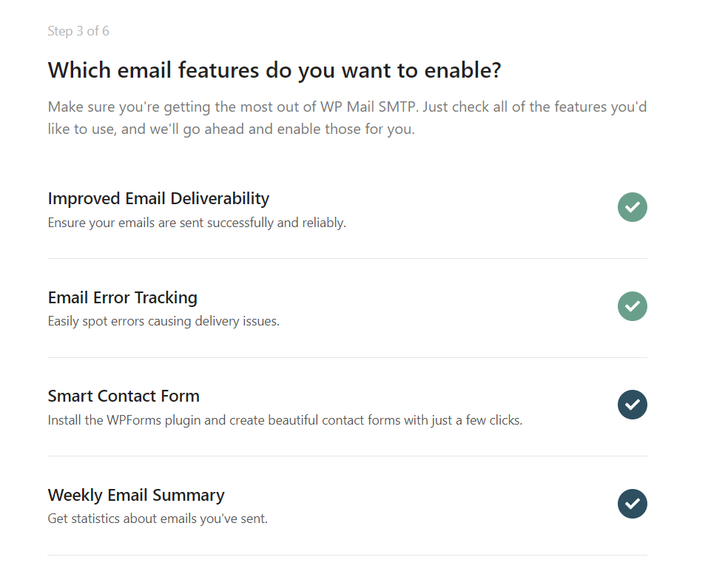The width and height of the screenshot is (728, 577).
Task: Click the divider below Improved Email Deliverability
Action: click(x=347, y=258)
